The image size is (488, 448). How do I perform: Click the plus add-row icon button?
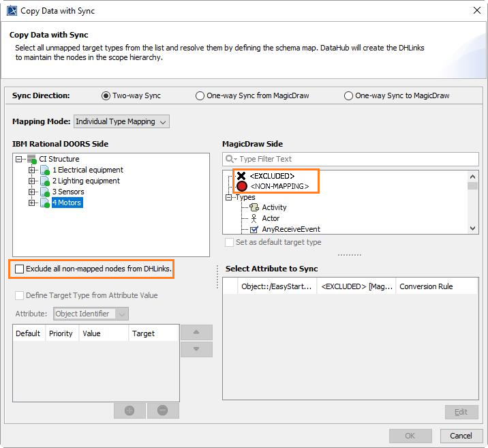(129, 410)
